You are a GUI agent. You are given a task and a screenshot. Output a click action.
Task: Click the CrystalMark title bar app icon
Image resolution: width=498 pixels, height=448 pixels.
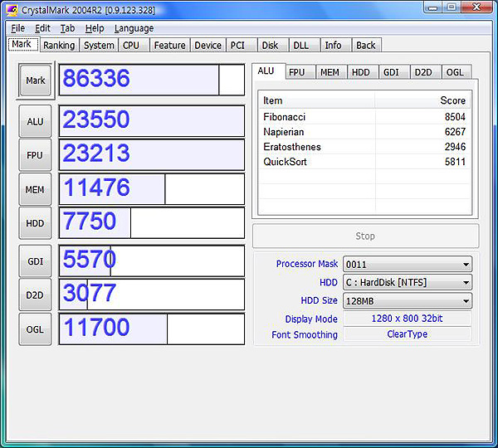12,10
